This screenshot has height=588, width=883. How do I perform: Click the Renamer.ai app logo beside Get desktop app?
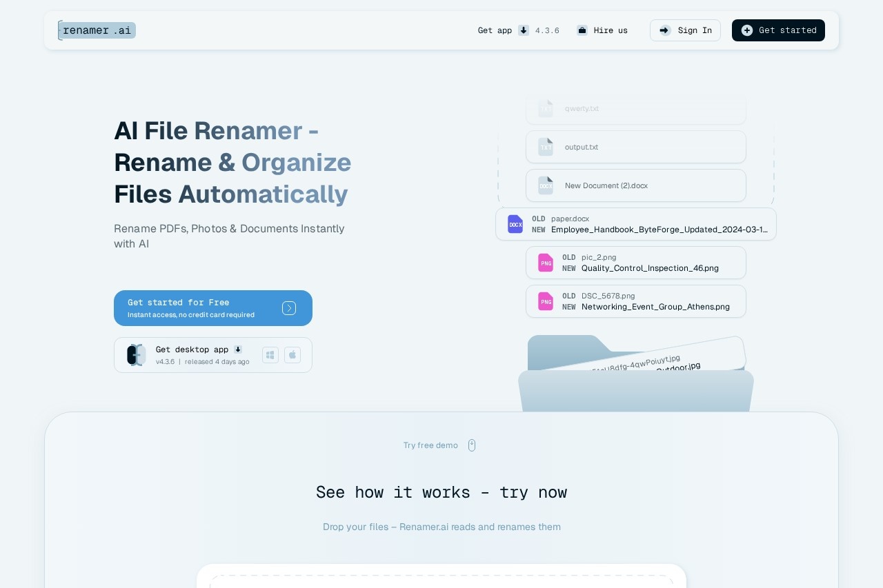pyautogui.click(x=136, y=355)
